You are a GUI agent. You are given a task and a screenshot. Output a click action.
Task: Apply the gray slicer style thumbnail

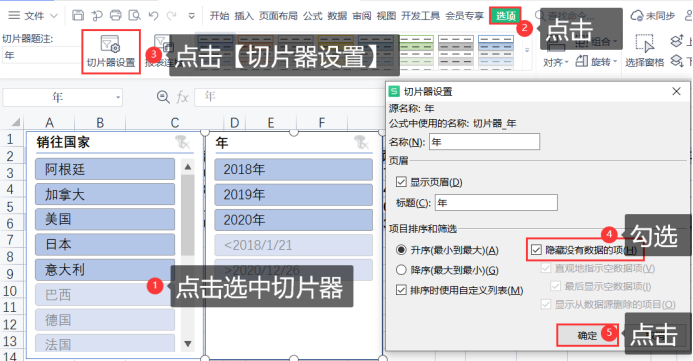pyautogui.click(x=456, y=52)
